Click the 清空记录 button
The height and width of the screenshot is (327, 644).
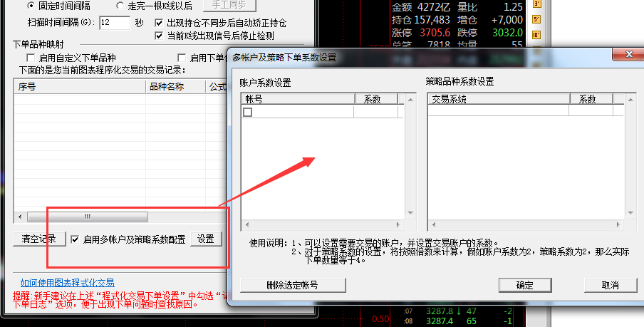(x=39, y=239)
